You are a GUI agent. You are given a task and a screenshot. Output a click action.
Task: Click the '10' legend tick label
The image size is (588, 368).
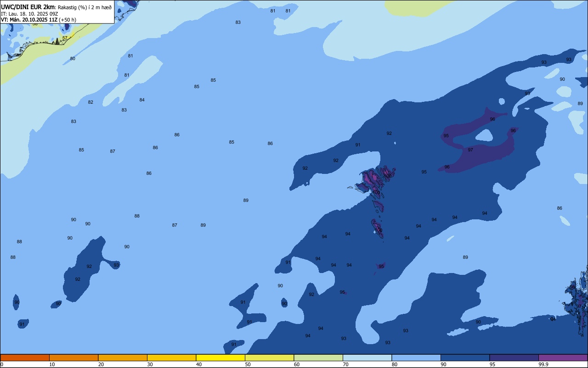52,364
